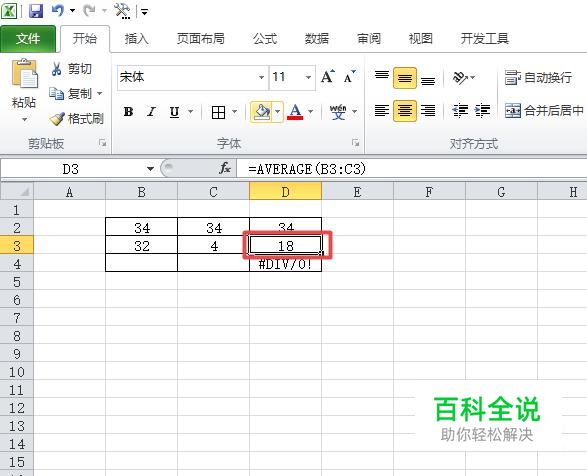Select column B header

pyautogui.click(x=142, y=192)
